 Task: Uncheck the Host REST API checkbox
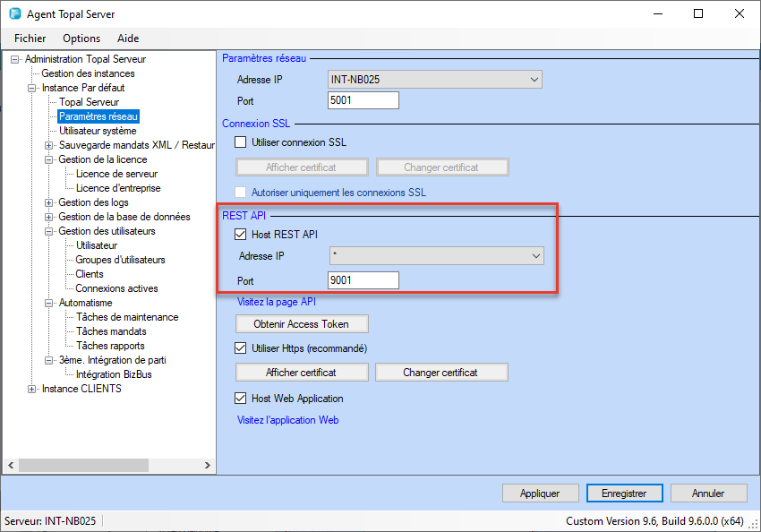(x=240, y=235)
